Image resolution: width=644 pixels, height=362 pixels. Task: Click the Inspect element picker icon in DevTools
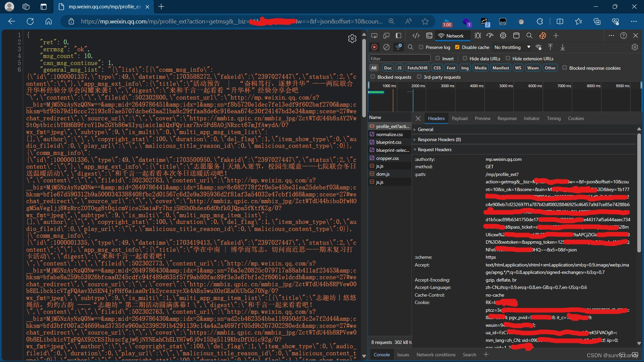(374, 36)
